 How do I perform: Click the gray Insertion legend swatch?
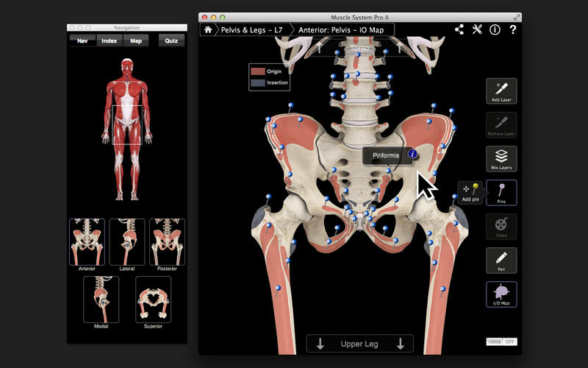(x=258, y=82)
